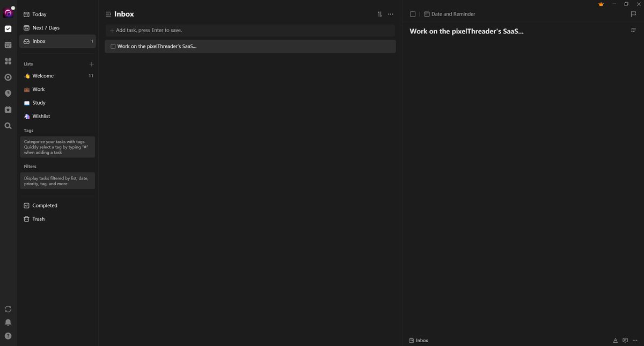Open the Tasks view in left rail
Screen dimensions: 644x346
[x=8, y=29]
